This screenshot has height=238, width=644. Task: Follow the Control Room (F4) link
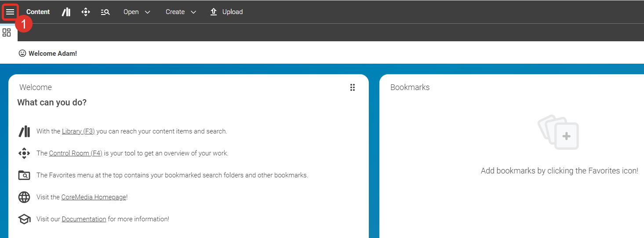(76, 153)
